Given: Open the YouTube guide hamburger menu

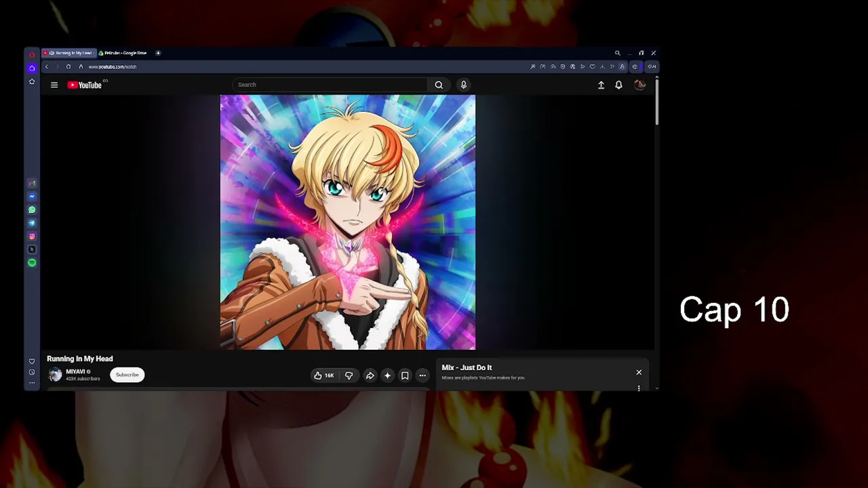Looking at the screenshot, I should click(54, 85).
